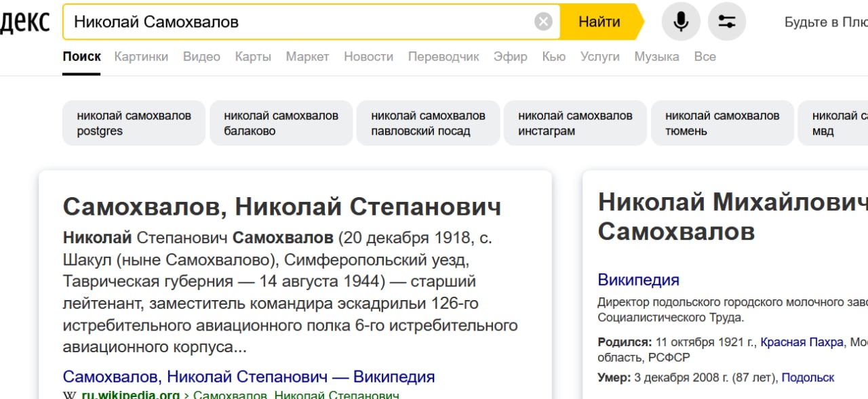Click the Yandex logo
Screen dimensions: 868x399
[24, 22]
